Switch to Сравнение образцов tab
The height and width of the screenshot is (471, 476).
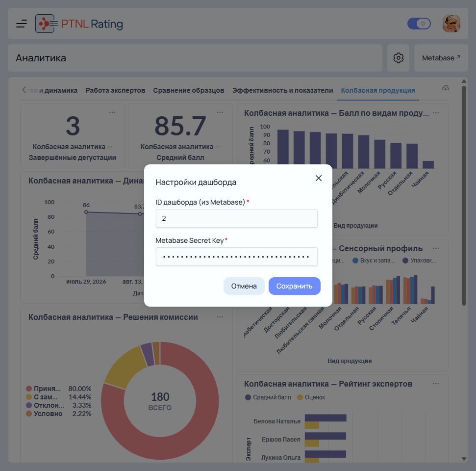(189, 90)
